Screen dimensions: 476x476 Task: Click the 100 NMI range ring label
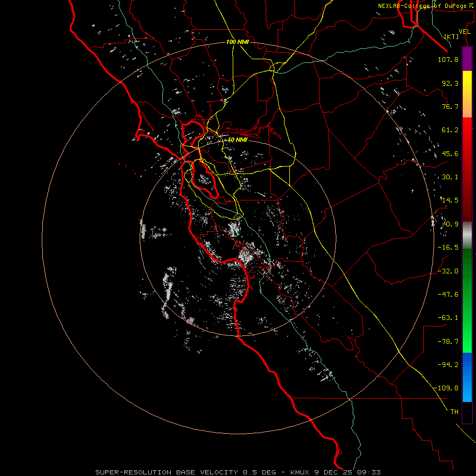(237, 42)
